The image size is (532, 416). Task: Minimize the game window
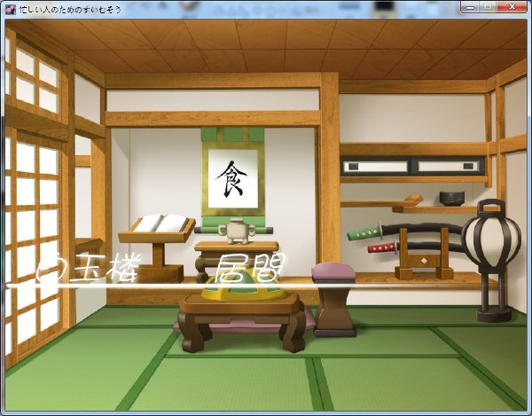click(x=470, y=7)
